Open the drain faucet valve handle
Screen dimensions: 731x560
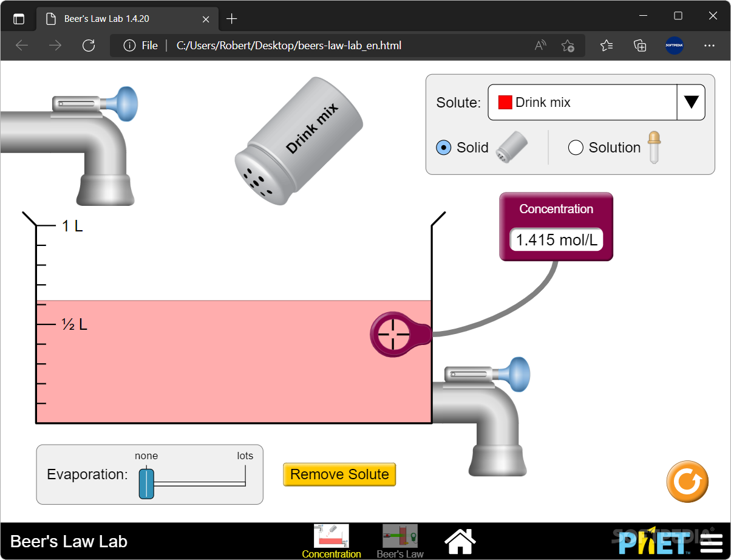[x=518, y=374]
